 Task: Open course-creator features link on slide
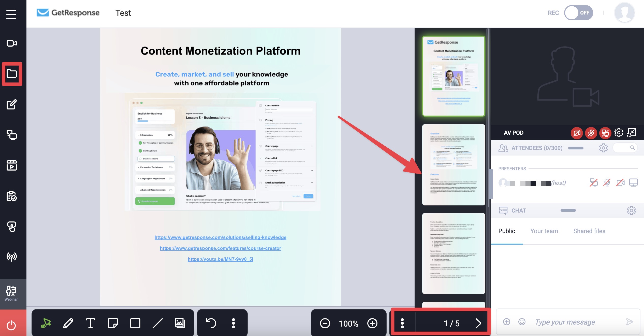pyautogui.click(x=220, y=248)
